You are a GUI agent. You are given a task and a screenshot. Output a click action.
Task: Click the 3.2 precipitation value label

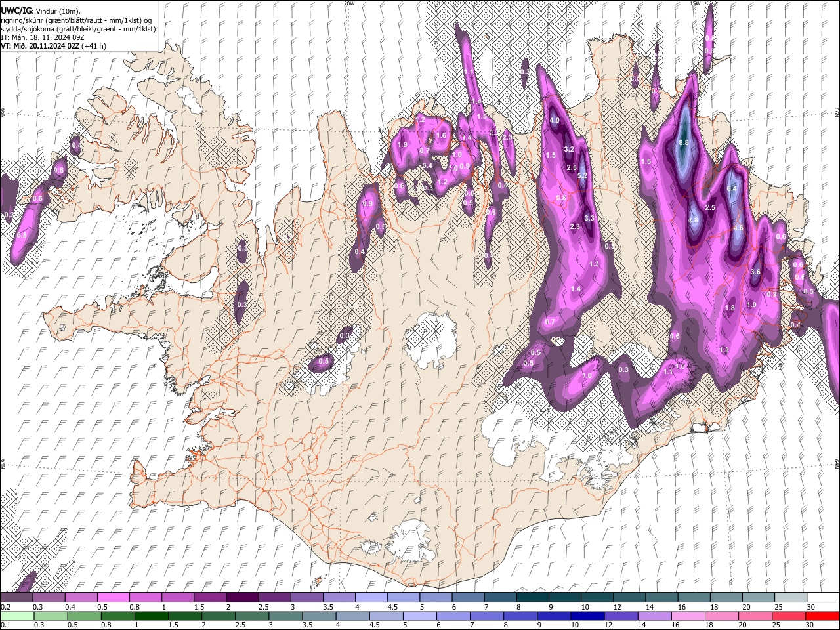[569, 150]
